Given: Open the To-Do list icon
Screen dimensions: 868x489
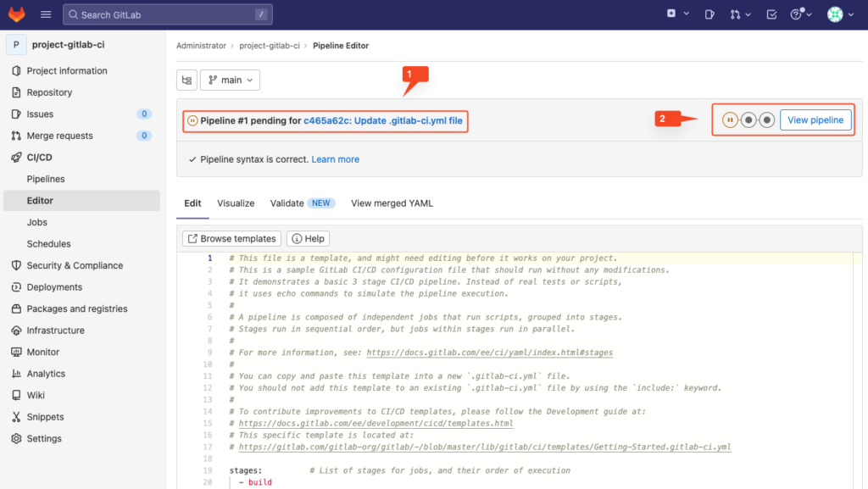Looking at the screenshot, I should pos(771,14).
